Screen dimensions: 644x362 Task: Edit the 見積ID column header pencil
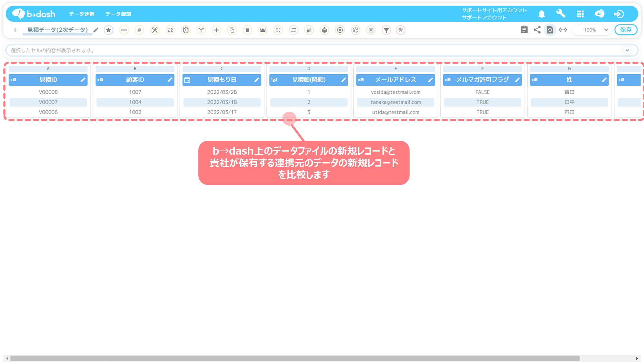pyautogui.click(x=83, y=80)
